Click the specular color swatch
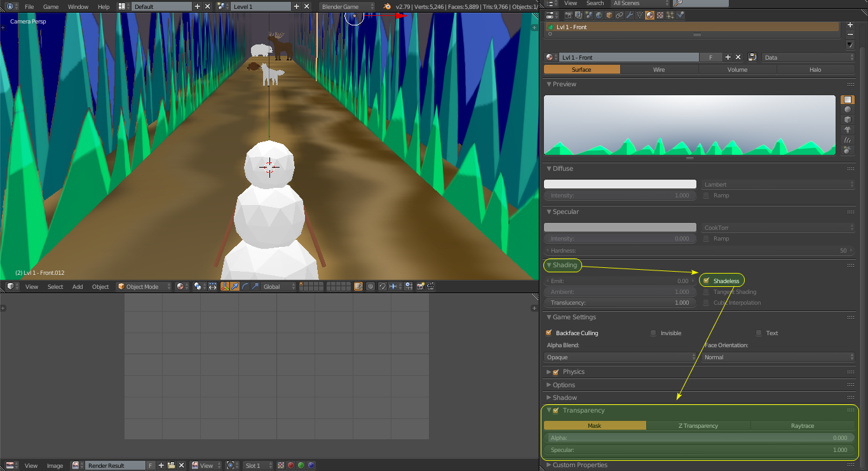 620,227
